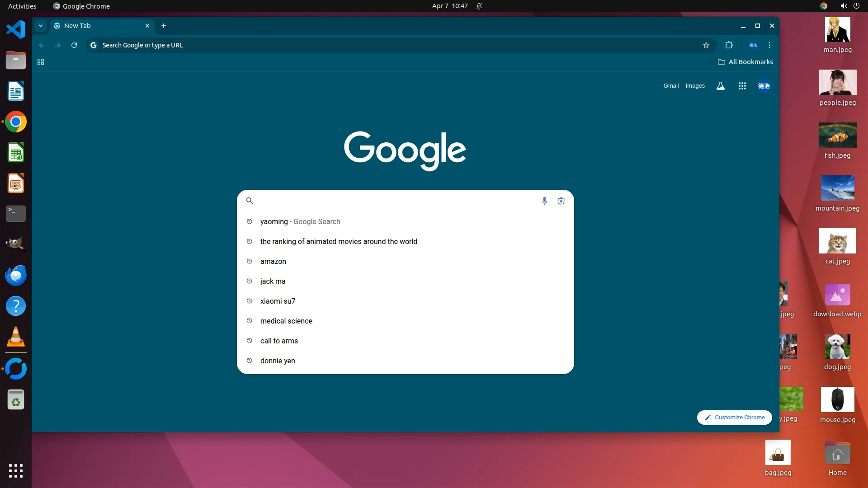868x488 pixels.
Task: Open a new tab with plus
Action: [x=164, y=26]
